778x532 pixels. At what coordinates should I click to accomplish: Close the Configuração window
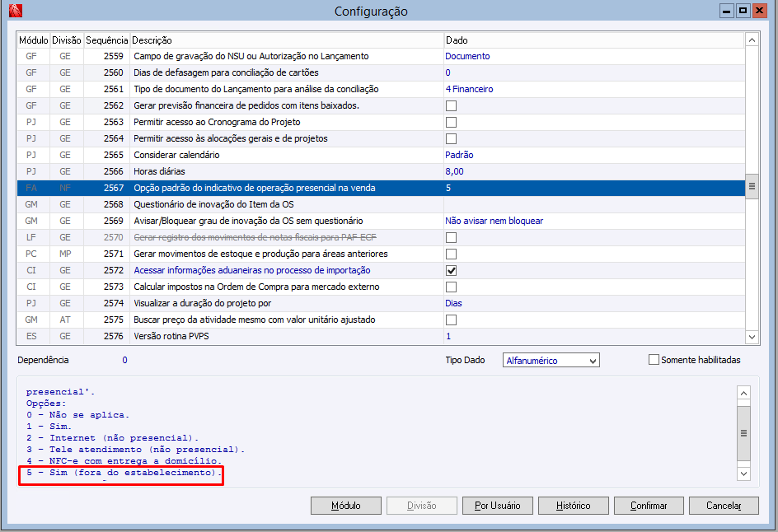(759, 11)
